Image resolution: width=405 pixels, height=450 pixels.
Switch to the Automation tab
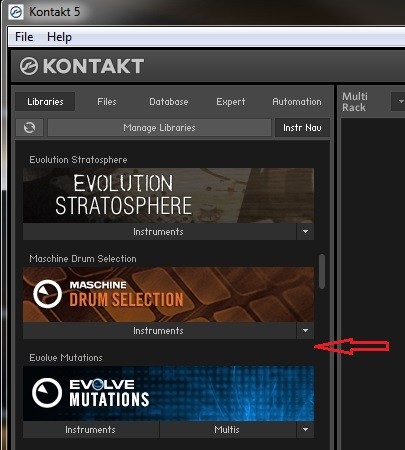pos(297,102)
